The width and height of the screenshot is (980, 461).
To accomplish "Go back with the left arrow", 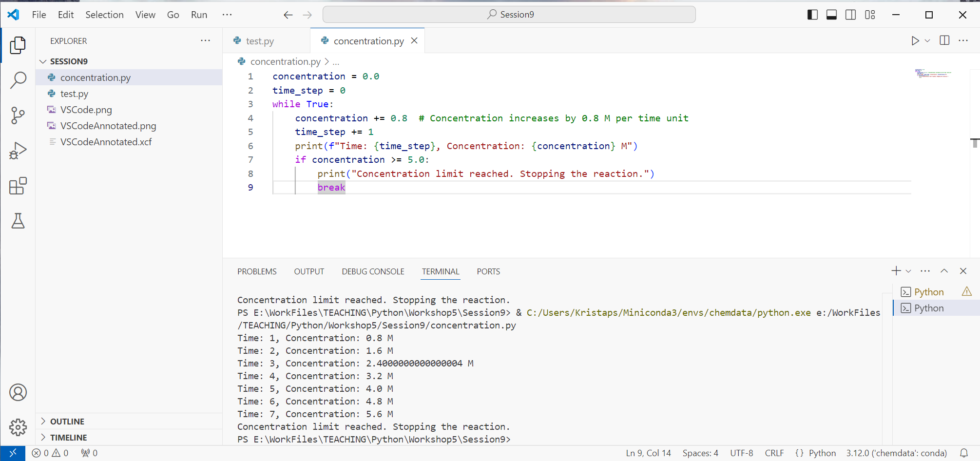I will pos(288,15).
